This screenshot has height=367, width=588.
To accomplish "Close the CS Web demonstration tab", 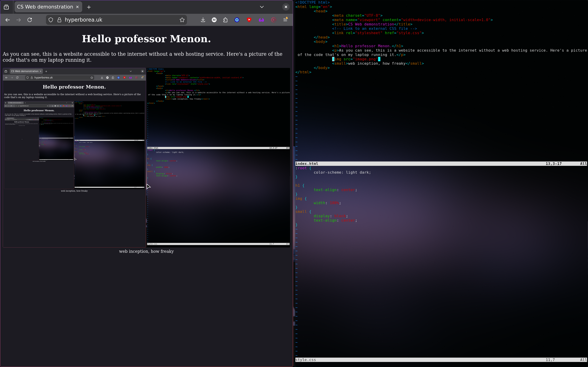I will pos(77,7).
